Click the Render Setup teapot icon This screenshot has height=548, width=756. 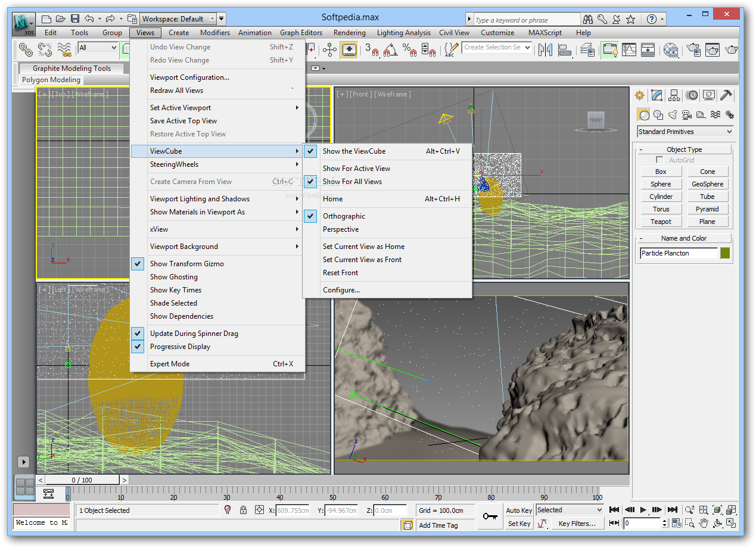tap(693, 50)
